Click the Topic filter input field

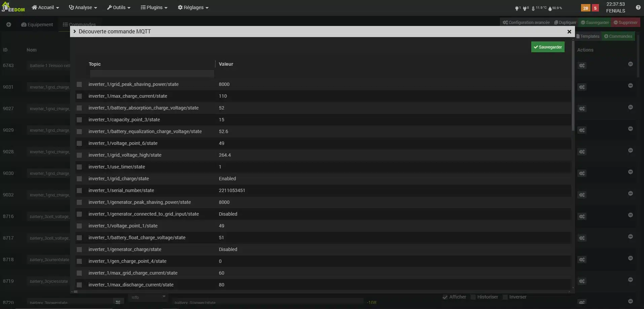(152, 74)
